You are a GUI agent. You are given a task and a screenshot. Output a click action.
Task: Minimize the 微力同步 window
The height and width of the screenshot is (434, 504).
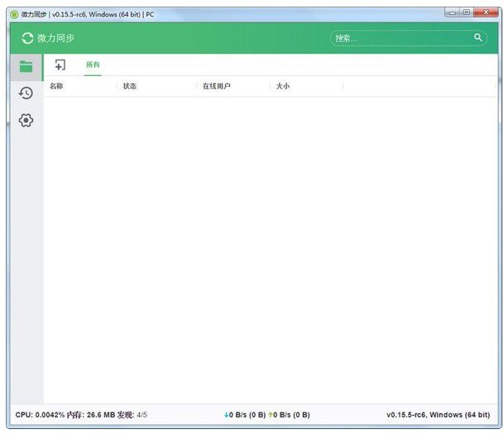pos(452,13)
